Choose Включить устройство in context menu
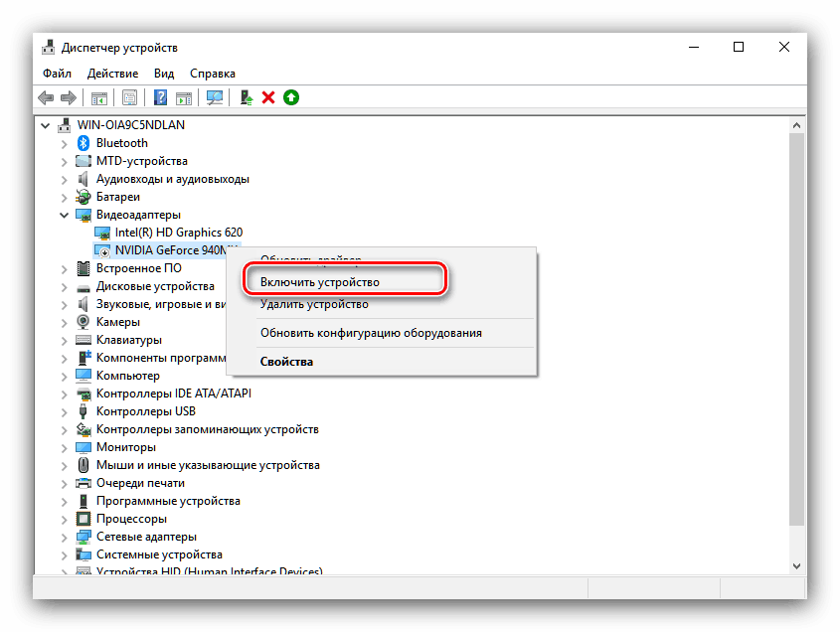 320,282
